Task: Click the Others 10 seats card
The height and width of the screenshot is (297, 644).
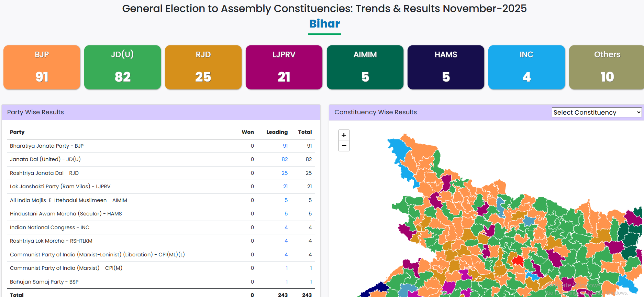Action: (607, 67)
